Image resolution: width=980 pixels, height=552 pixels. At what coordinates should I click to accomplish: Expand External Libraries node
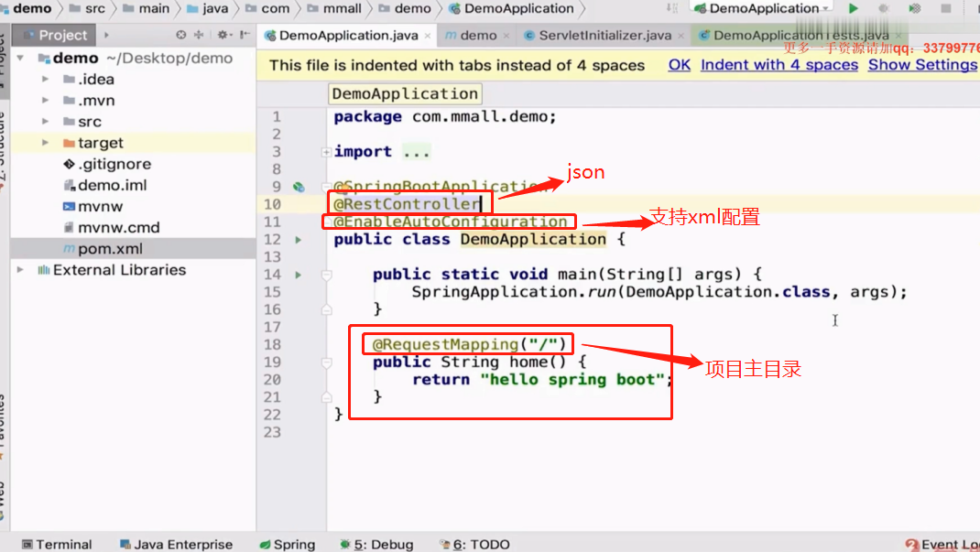21,270
